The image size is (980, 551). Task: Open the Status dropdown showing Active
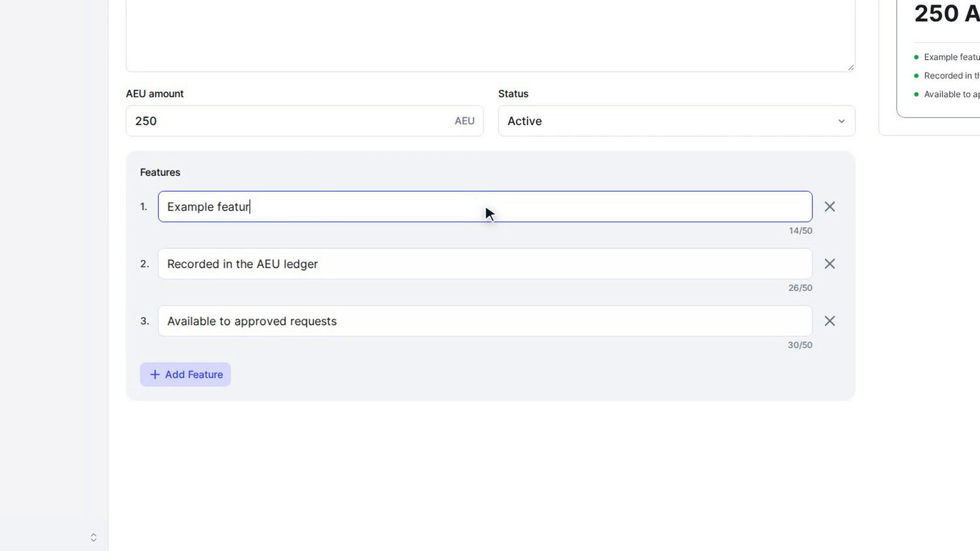click(676, 121)
